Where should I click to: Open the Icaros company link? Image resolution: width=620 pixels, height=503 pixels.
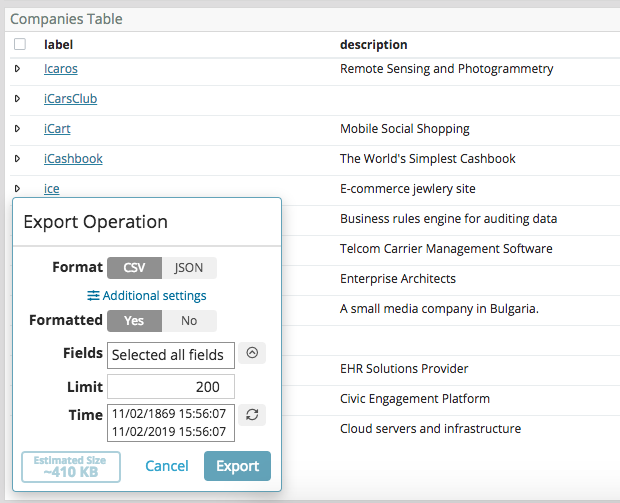[x=60, y=69]
